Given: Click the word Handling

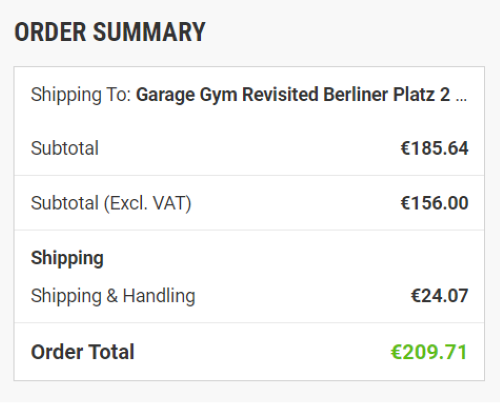Looking at the screenshot, I should tap(159, 296).
